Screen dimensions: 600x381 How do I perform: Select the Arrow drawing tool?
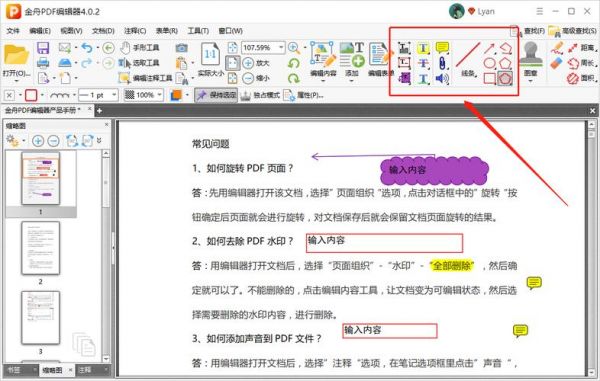pyautogui.click(x=489, y=48)
